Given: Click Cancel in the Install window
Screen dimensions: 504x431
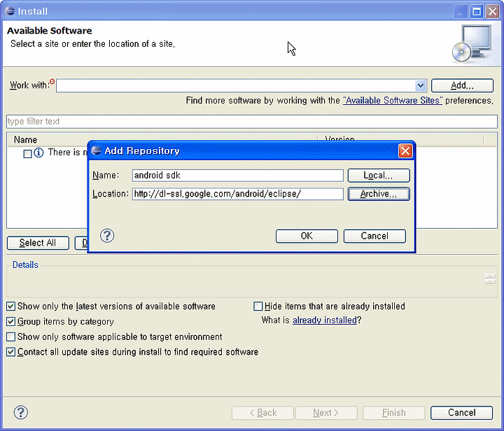Looking at the screenshot, I should pyautogui.click(x=461, y=413).
